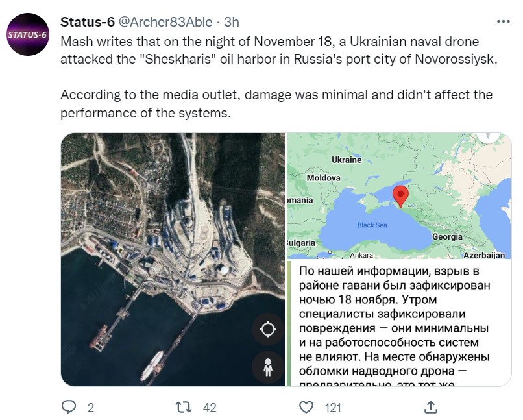Viewport: 523px width, 420px height.
Task: Click the retweet count 42
Action: (x=209, y=407)
